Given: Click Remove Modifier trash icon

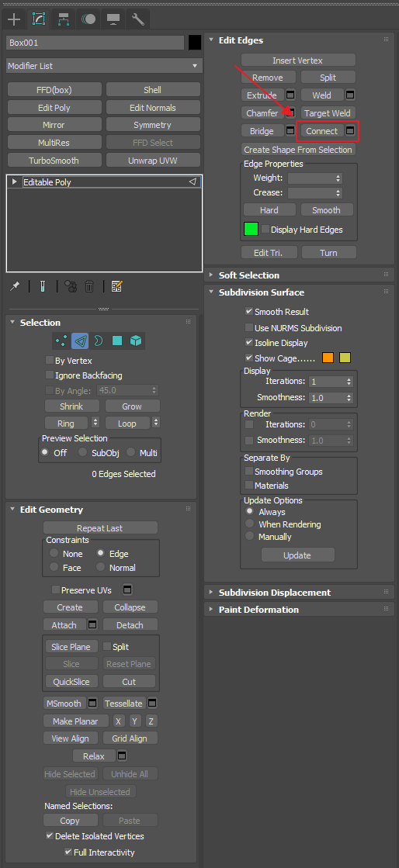Looking at the screenshot, I should click(x=89, y=286).
